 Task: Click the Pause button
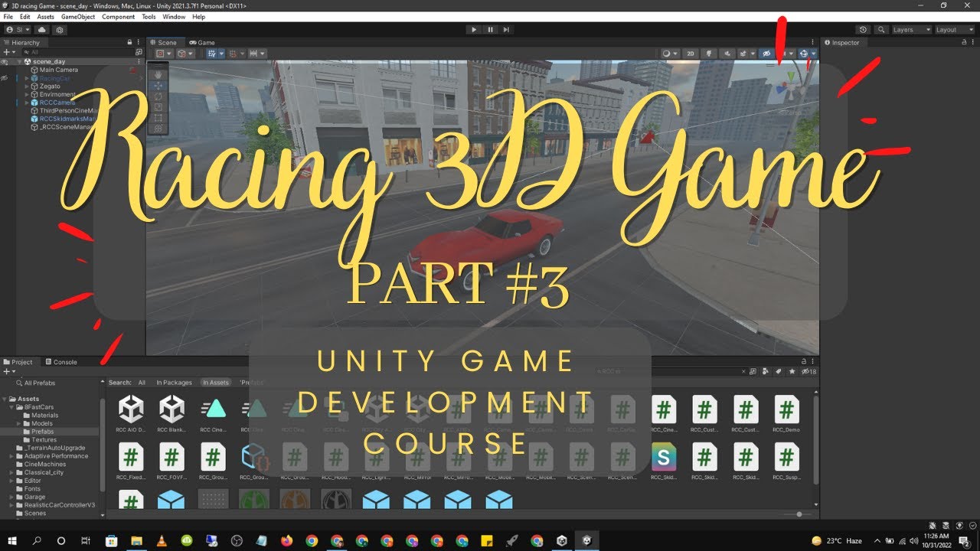(490, 30)
